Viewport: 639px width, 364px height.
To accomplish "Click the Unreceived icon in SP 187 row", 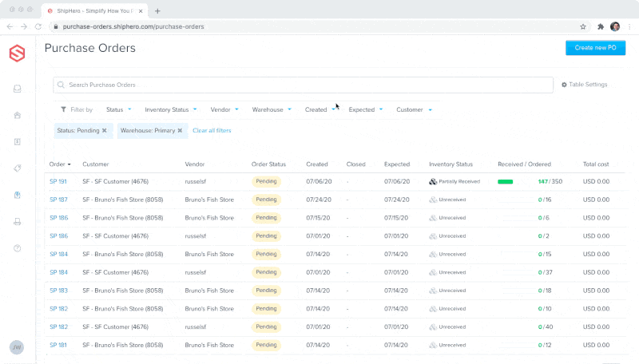I will pyautogui.click(x=433, y=200).
